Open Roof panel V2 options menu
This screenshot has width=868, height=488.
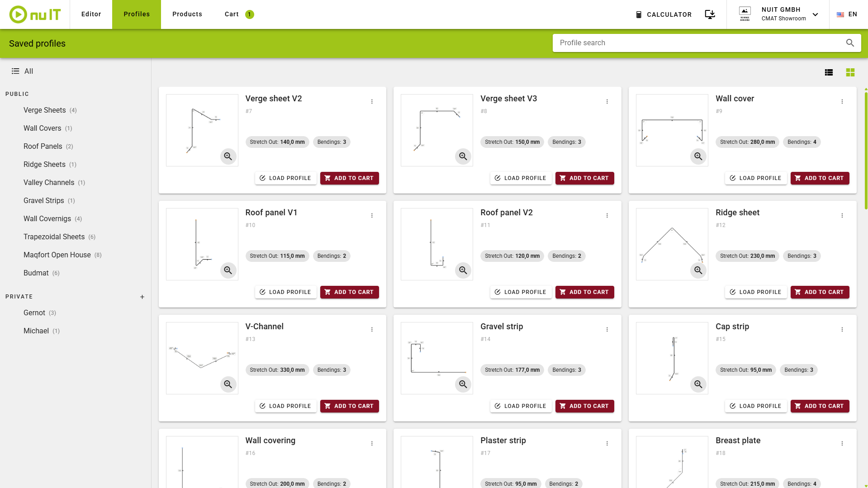(x=607, y=216)
